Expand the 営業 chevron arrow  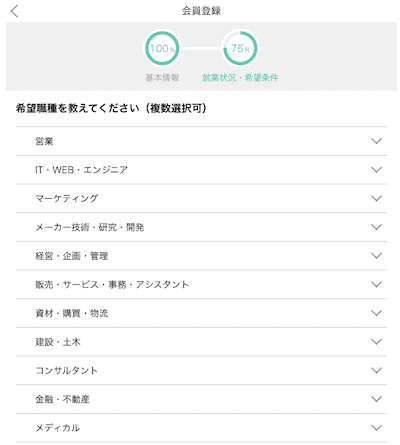tap(376, 141)
